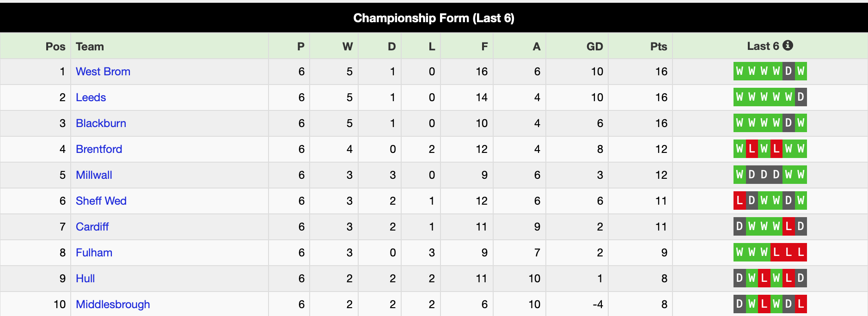This screenshot has height=316, width=868.
Task: Click Leeds' final draw form badge
Action: click(x=801, y=97)
